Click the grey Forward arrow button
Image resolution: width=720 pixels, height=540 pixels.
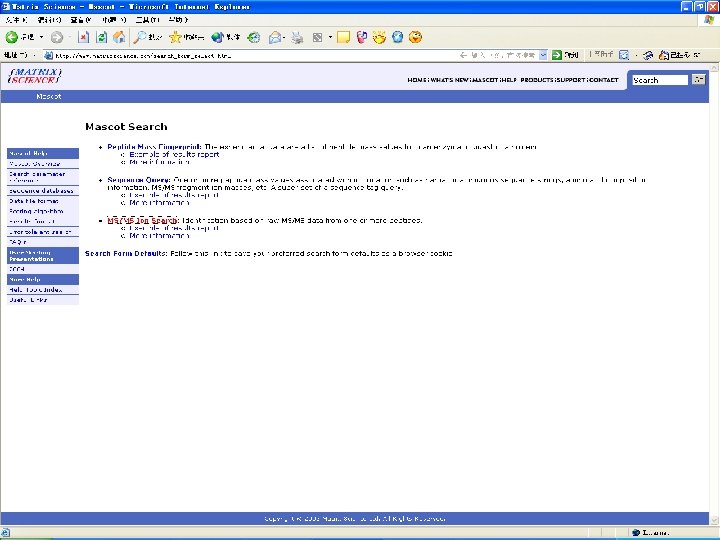[56, 37]
